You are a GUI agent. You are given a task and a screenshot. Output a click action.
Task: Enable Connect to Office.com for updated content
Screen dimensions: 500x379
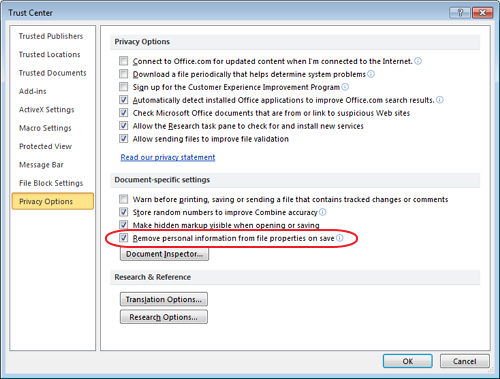(x=124, y=61)
